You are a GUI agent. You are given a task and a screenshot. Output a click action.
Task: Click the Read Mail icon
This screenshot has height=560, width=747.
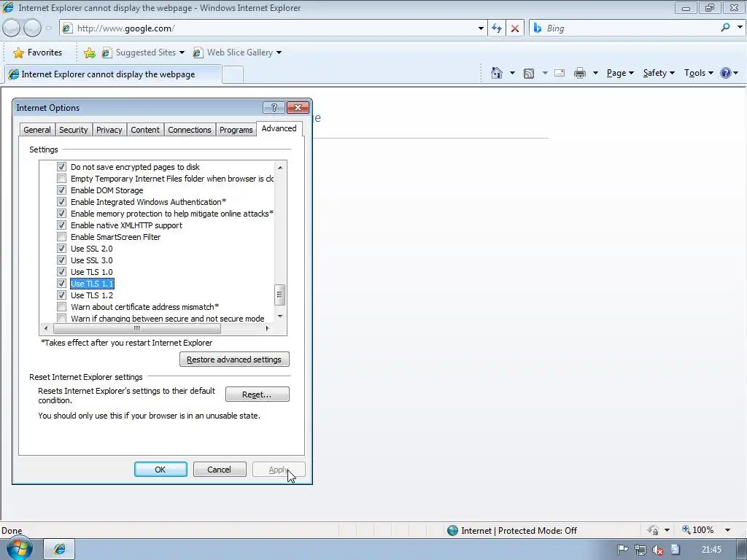[x=560, y=74]
